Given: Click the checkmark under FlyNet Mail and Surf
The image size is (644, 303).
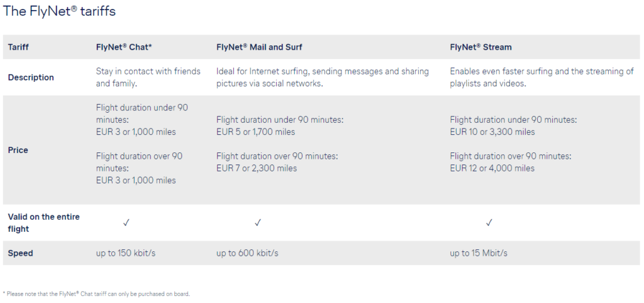Looking at the screenshot, I should pos(258,222).
